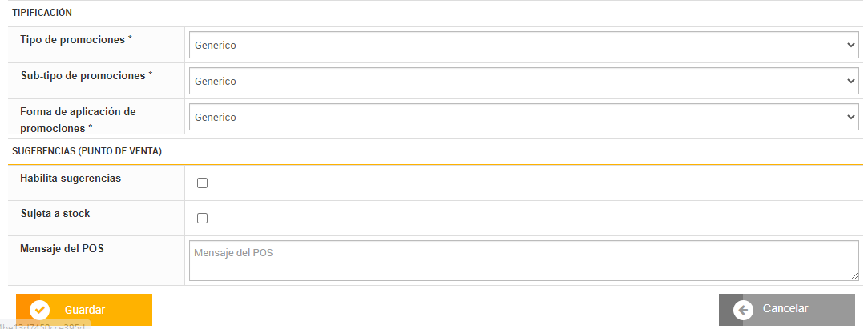
Task: Click the SUGERENCIAS (PUNTO DE VENTA) section header
Action: 87,151
